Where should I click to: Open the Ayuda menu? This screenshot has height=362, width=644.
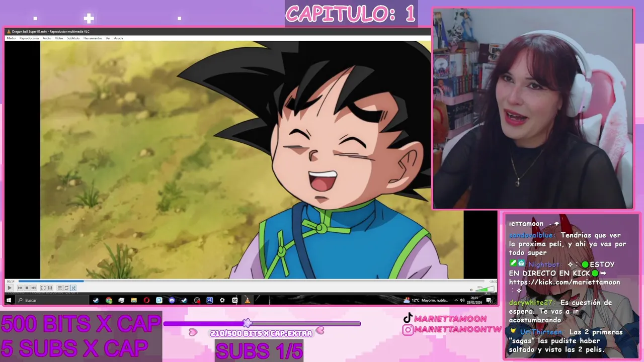click(118, 38)
